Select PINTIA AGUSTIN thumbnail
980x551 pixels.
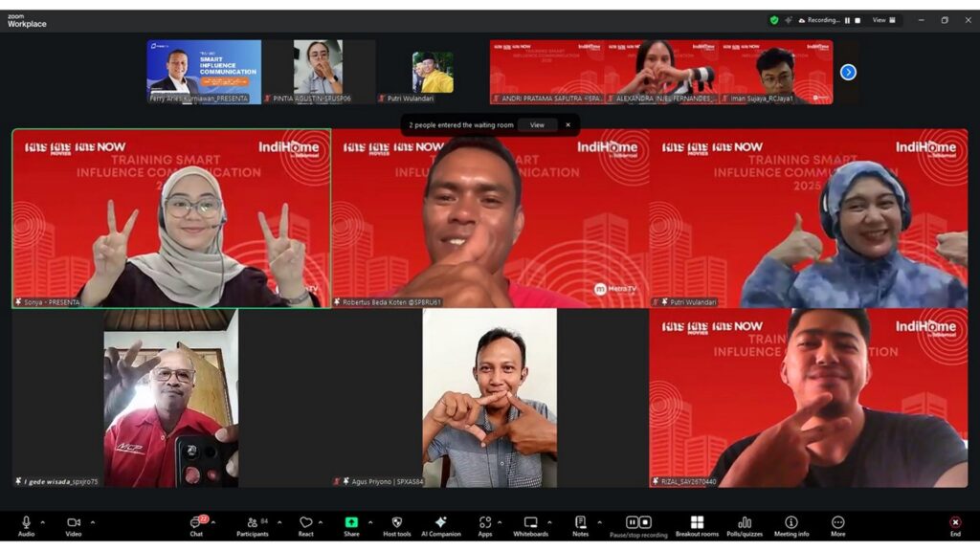[318, 72]
